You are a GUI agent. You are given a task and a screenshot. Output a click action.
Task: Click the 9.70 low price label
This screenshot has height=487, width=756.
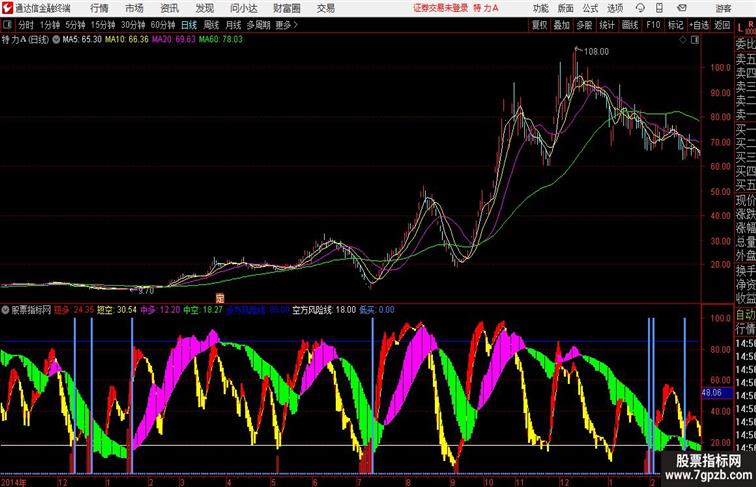(146, 291)
